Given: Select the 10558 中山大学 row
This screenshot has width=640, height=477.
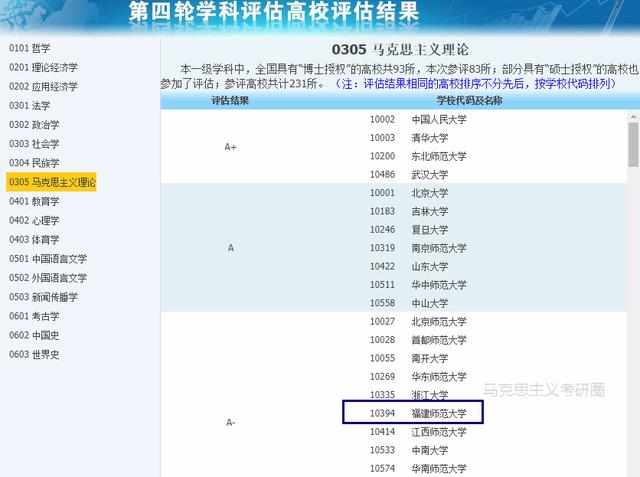Looking at the screenshot, I should coord(409,303).
